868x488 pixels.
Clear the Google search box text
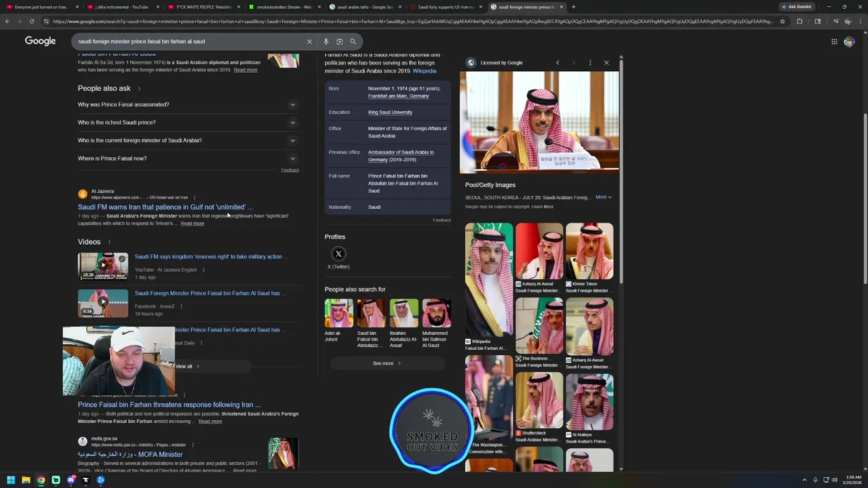point(309,41)
